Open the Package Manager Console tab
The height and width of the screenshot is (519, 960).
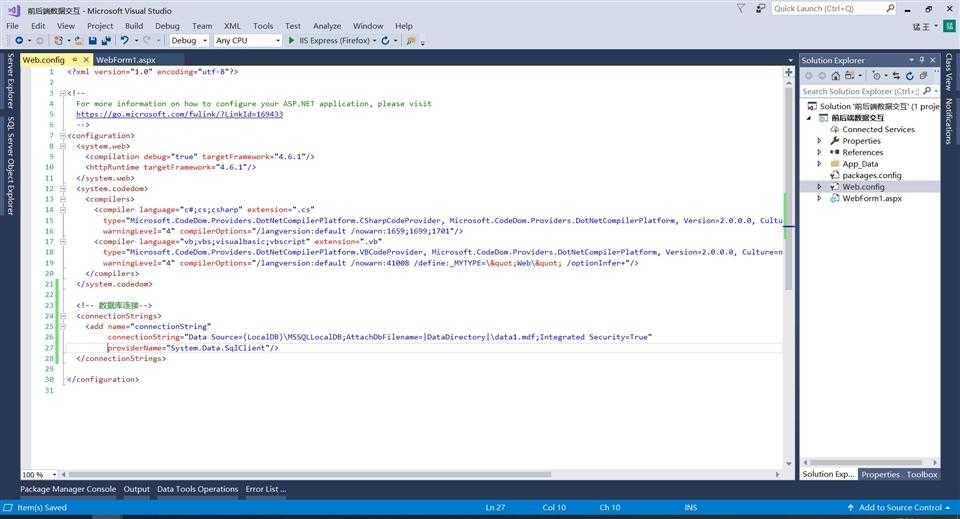[68, 489]
